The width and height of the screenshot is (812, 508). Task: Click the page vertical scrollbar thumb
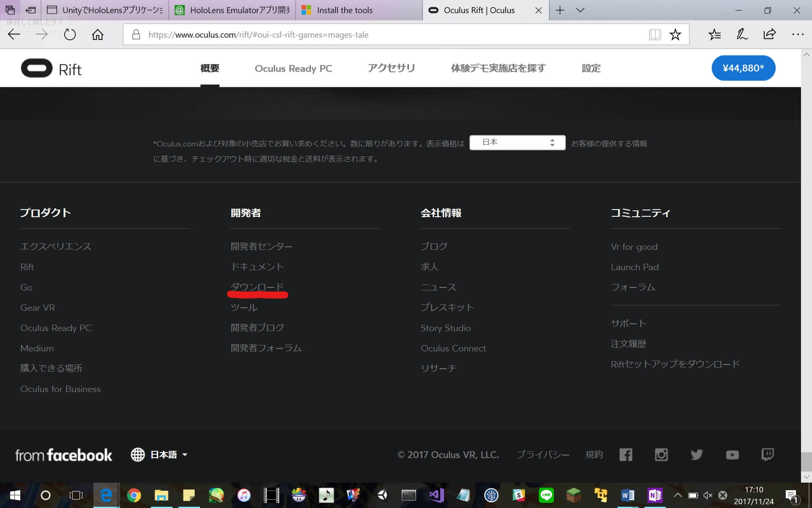(807, 462)
